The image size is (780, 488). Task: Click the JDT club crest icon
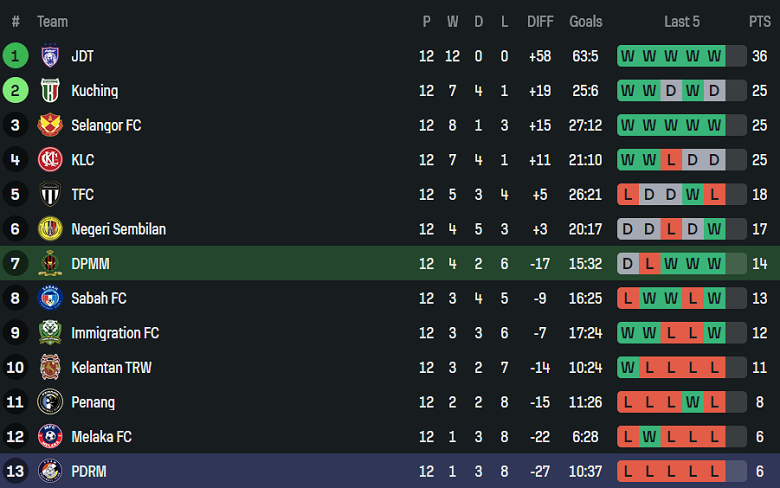tap(50, 56)
